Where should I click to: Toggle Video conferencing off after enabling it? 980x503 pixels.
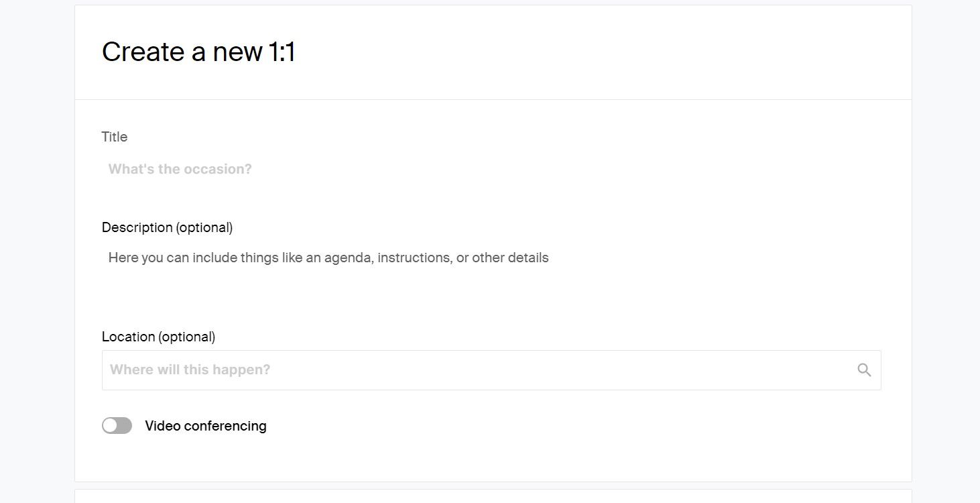tap(117, 425)
